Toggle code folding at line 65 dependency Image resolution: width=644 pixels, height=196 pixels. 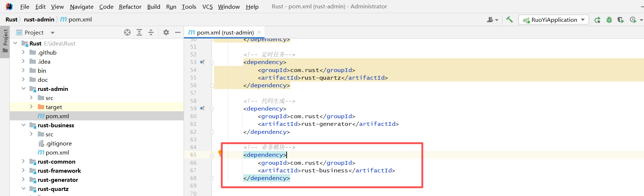coord(212,155)
